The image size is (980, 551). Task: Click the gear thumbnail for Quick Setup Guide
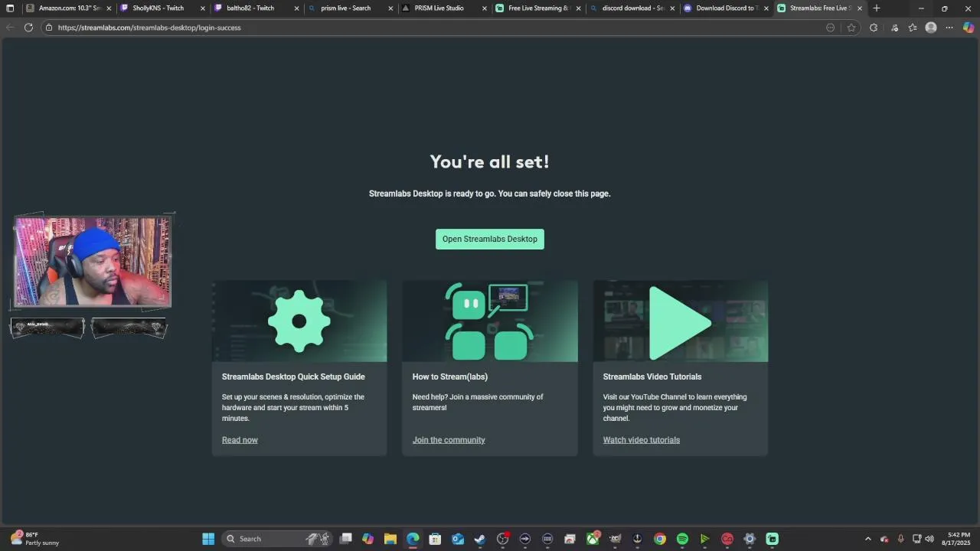tap(299, 321)
